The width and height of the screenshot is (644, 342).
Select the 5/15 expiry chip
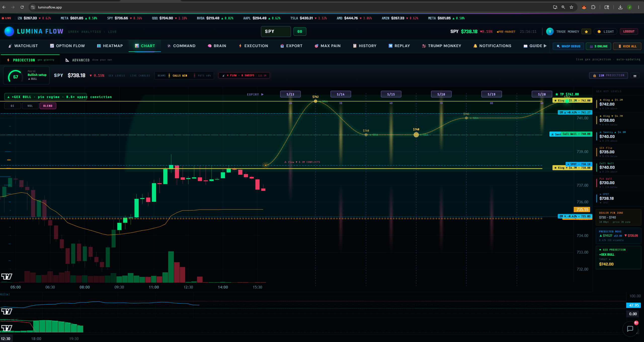coord(391,94)
